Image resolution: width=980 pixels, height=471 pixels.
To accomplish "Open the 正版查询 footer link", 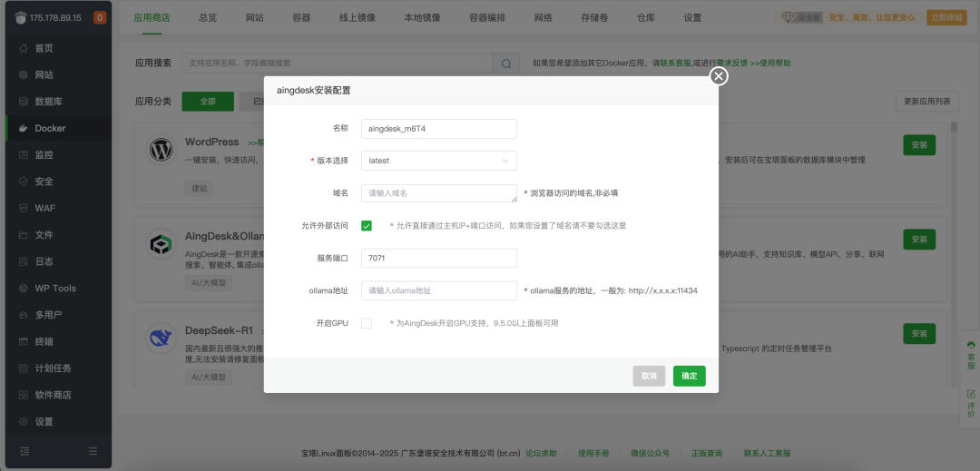I will [707, 453].
